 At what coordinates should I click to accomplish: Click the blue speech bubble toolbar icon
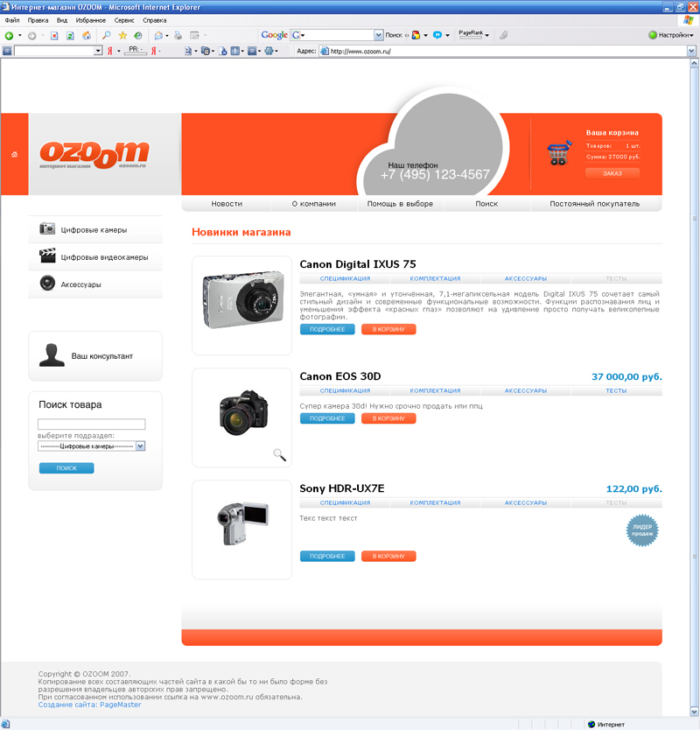pos(437,35)
